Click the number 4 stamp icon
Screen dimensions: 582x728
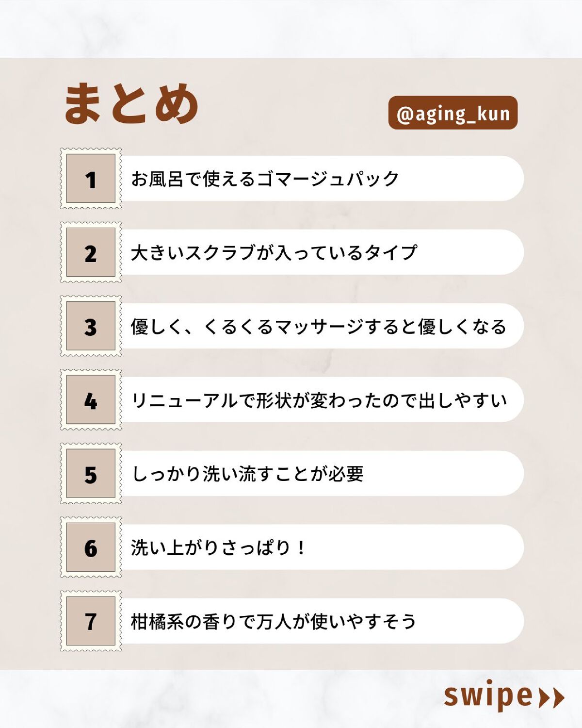tap(91, 400)
